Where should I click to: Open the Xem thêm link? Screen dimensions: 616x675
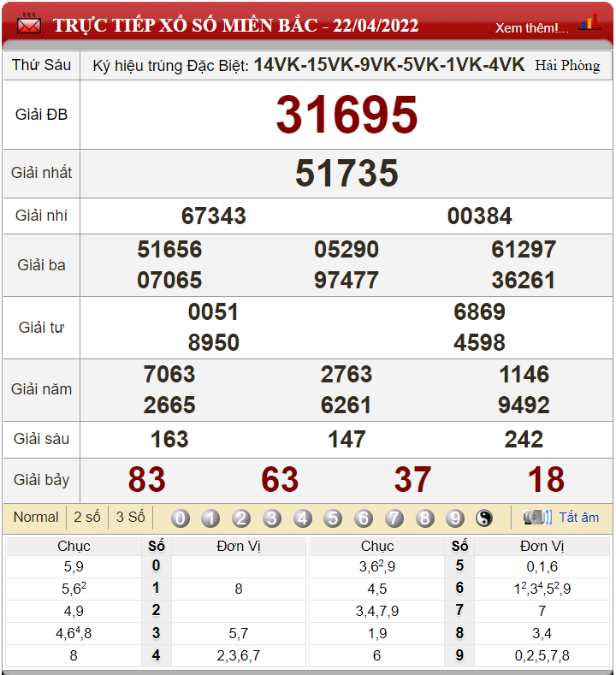(531, 27)
